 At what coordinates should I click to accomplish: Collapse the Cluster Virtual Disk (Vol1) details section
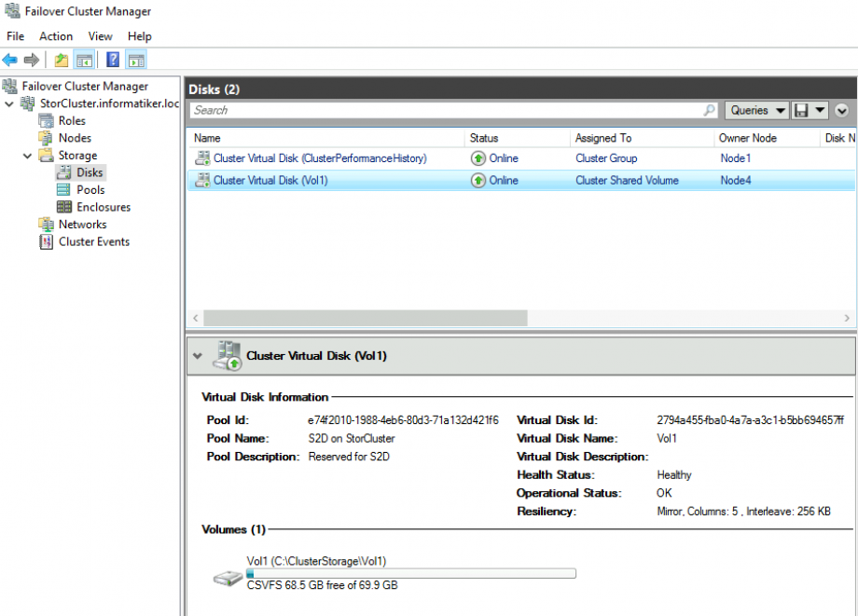coord(198,355)
